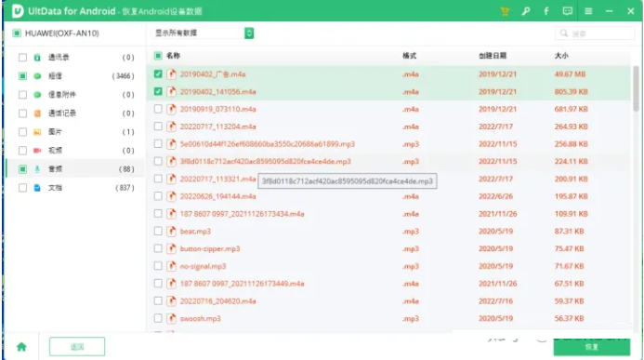644x360 pixels.
Task: Check the beat.mp3 checkbox
Action: [x=158, y=231]
